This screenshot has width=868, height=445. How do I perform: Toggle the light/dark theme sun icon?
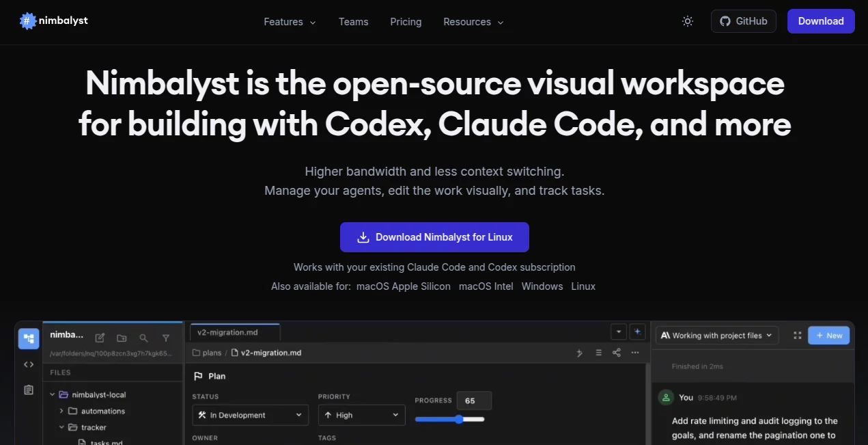click(688, 21)
